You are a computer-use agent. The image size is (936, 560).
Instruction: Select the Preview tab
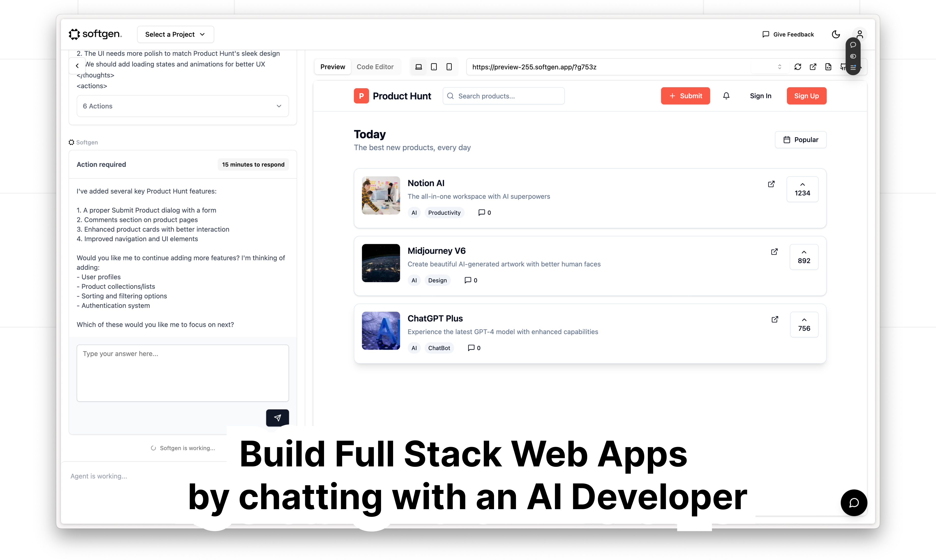(332, 67)
